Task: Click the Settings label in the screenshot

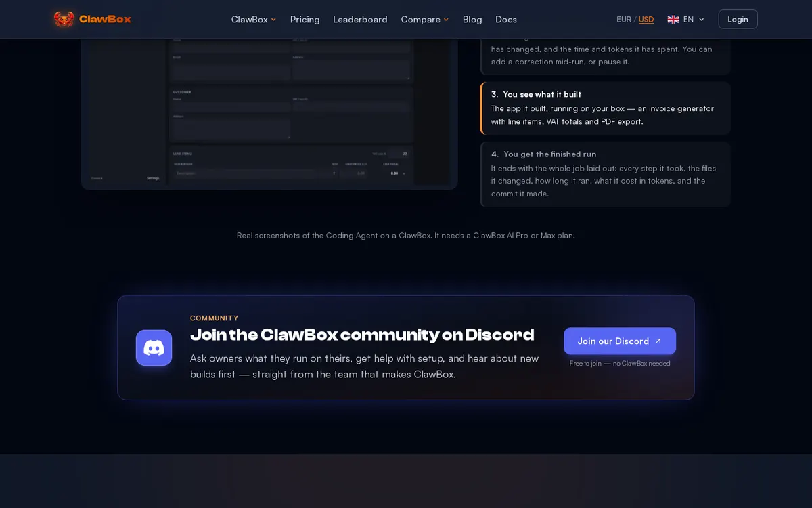Action: pyautogui.click(x=153, y=178)
